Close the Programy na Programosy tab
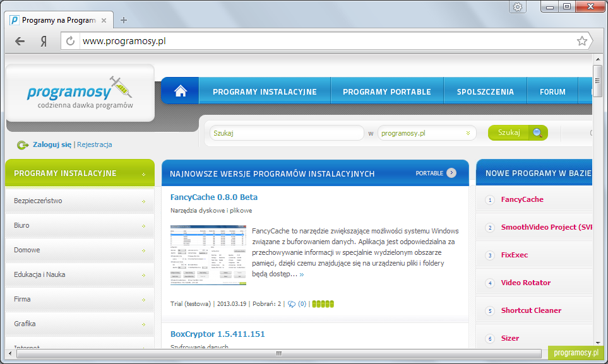608x364 pixels. click(x=104, y=21)
